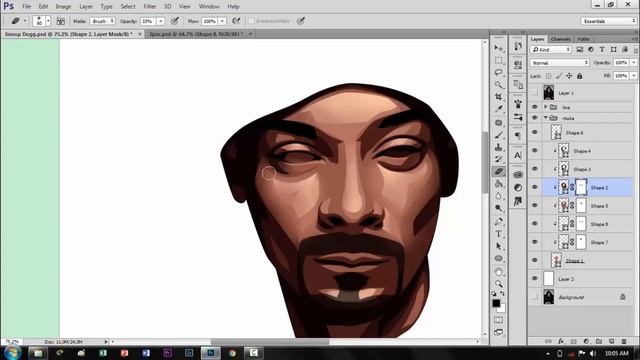Viewport: 640px width, 360px height.
Task: Open the Character panel icon
Action: coord(518,155)
